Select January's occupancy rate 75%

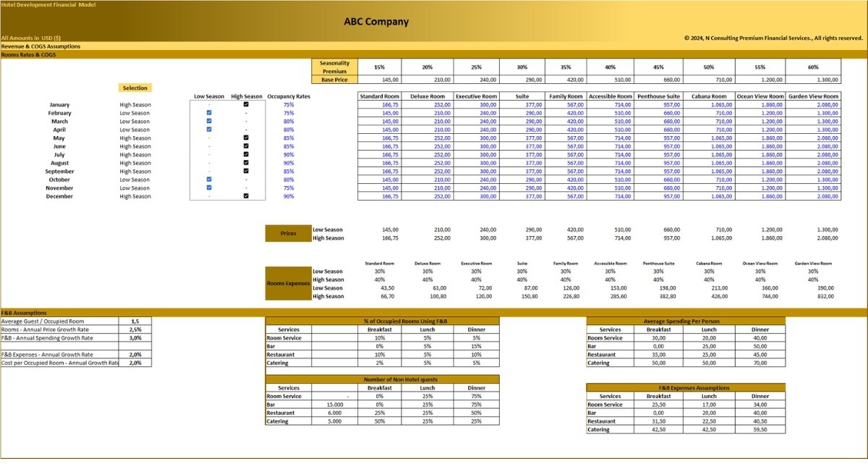[289, 104]
